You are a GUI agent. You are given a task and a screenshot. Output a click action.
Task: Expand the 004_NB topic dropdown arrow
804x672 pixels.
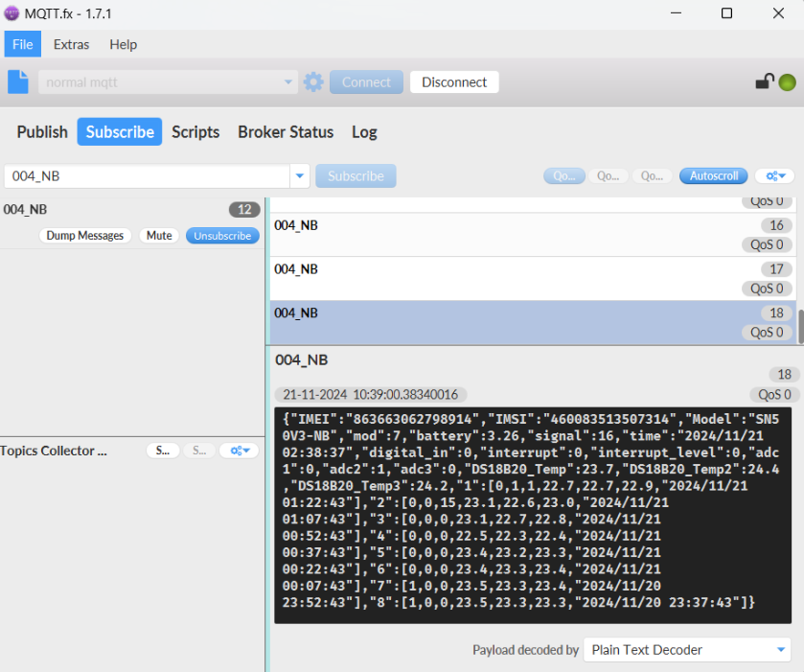pyautogui.click(x=299, y=176)
